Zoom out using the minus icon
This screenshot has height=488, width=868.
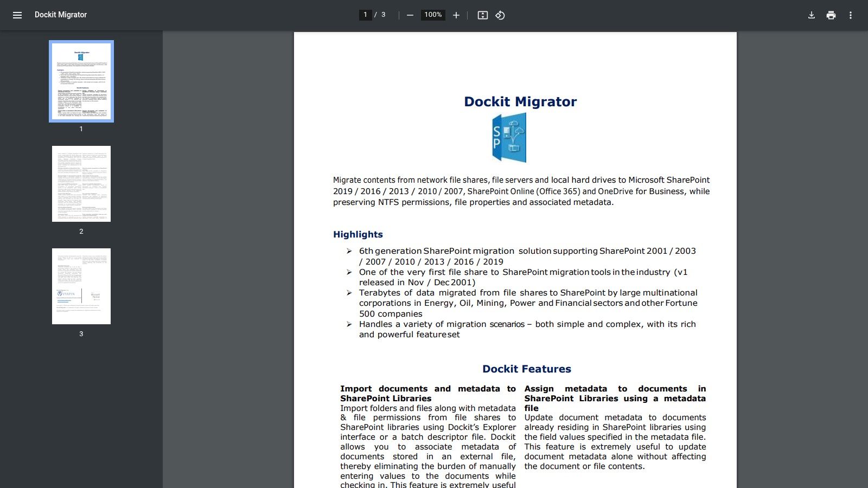tap(410, 15)
